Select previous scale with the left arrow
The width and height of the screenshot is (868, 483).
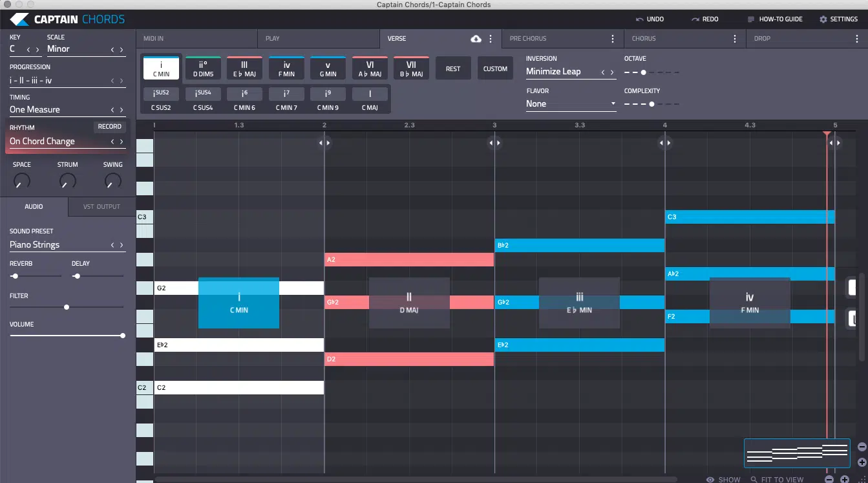click(x=112, y=50)
